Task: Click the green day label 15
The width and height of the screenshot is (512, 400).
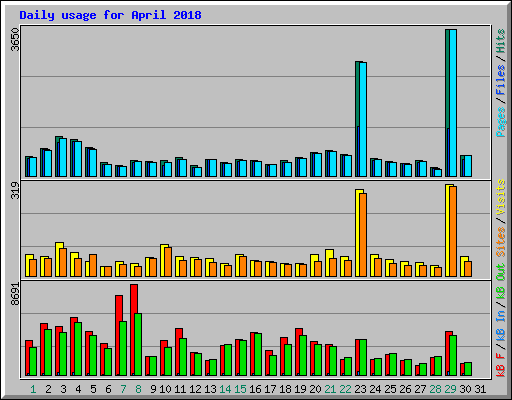Action: [240, 389]
